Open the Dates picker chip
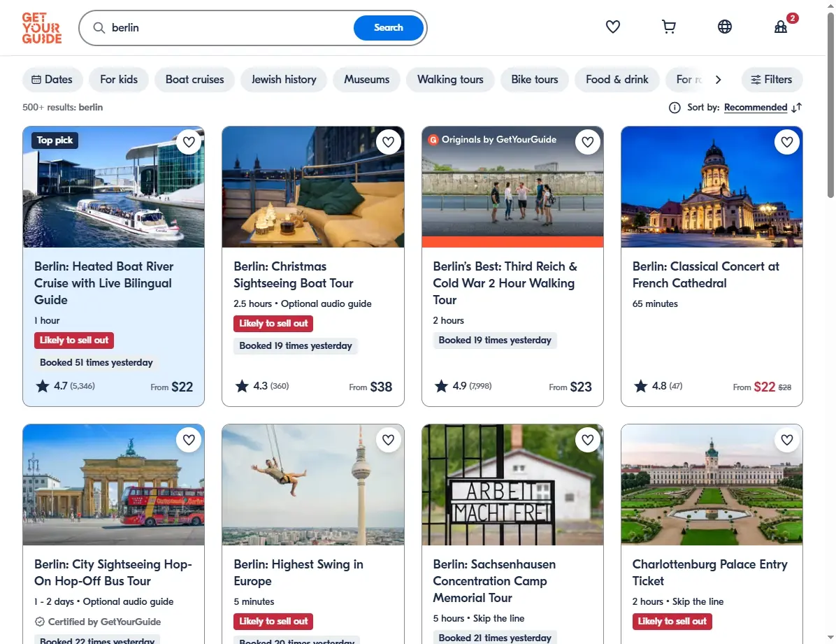This screenshot has height=644, width=836. 52,80
